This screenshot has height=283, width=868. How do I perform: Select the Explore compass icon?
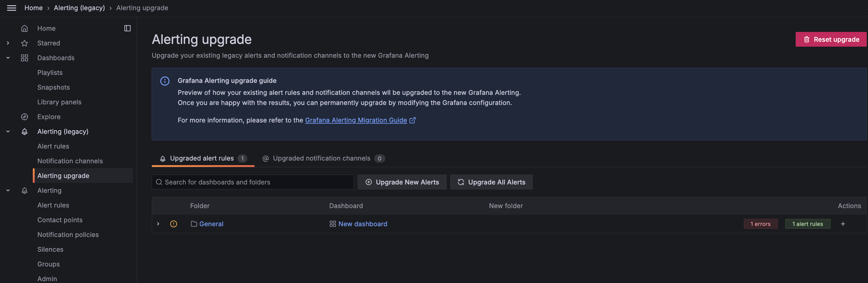point(24,116)
